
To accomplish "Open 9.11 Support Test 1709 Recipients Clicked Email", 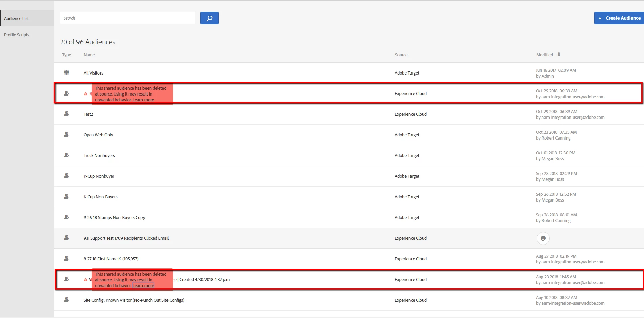I will [126, 238].
